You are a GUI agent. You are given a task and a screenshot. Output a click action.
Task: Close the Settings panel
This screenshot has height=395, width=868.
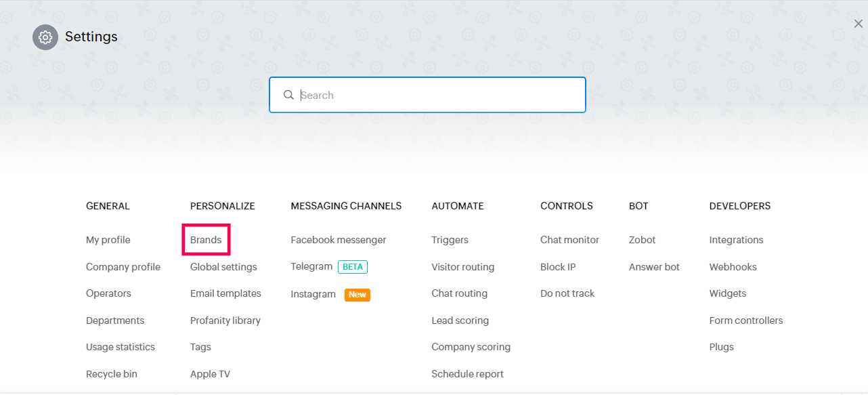pyautogui.click(x=858, y=24)
